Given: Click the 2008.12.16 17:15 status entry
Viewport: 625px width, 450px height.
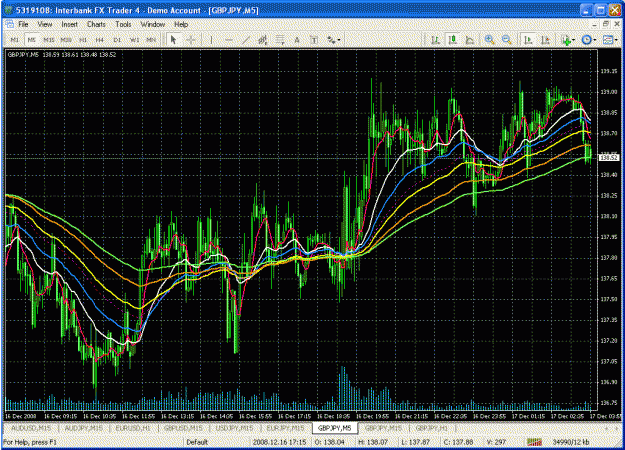Looking at the screenshot, I should coord(279,442).
